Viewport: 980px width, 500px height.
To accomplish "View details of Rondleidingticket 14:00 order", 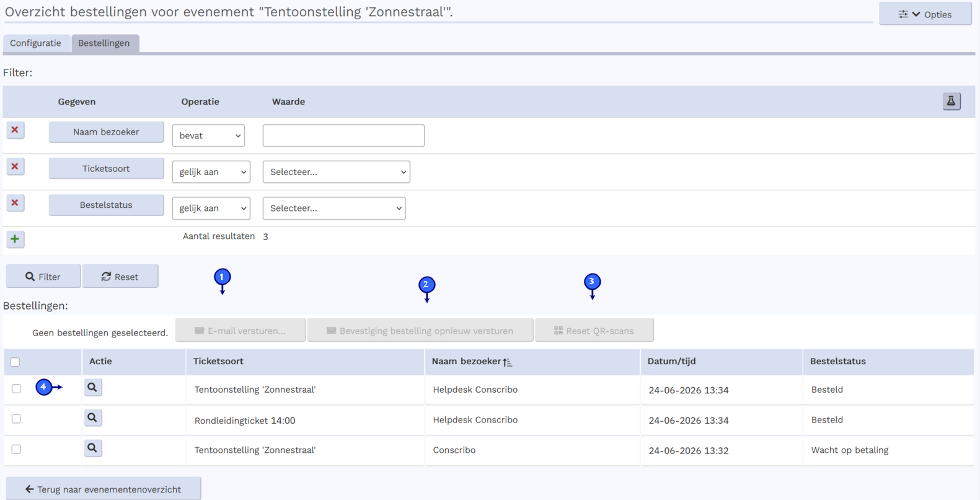I will coord(92,418).
